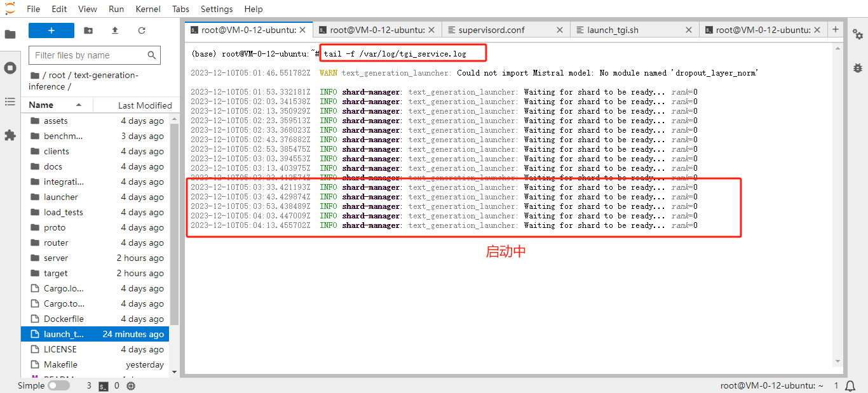Open the Debugger bug icon
This screenshot has width=868, height=393.
click(858, 67)
